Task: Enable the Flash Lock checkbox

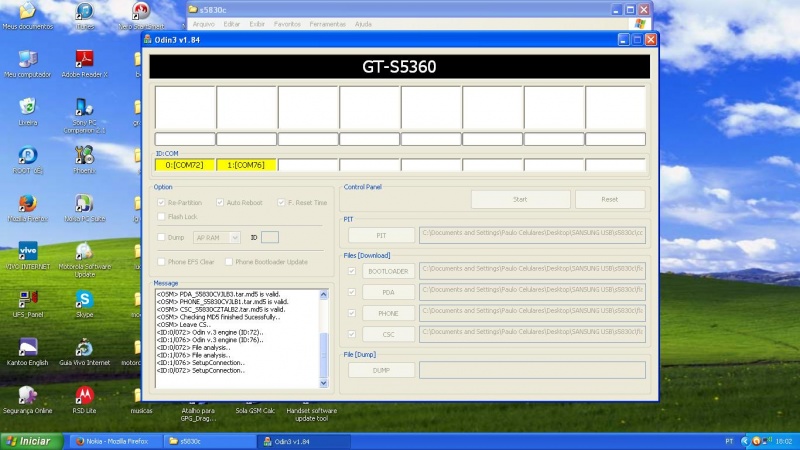Action: click(161, 217)
